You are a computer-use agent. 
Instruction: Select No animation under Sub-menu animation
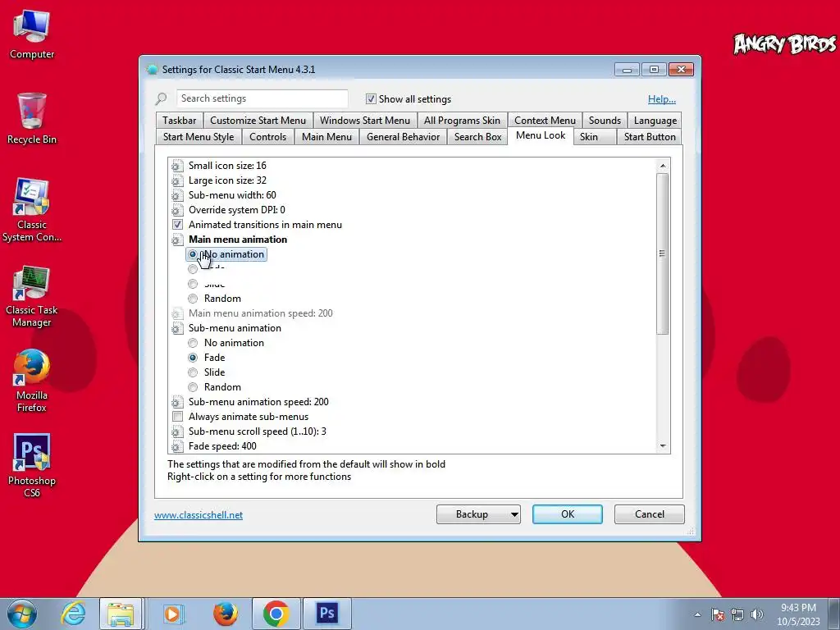[x=193, y=343]
